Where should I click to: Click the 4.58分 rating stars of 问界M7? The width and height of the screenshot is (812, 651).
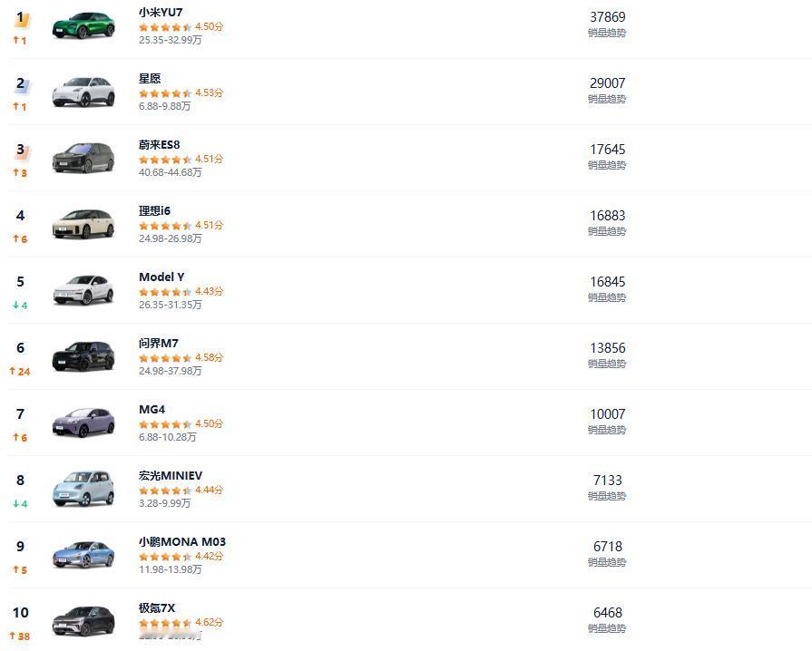click(181, 358)
